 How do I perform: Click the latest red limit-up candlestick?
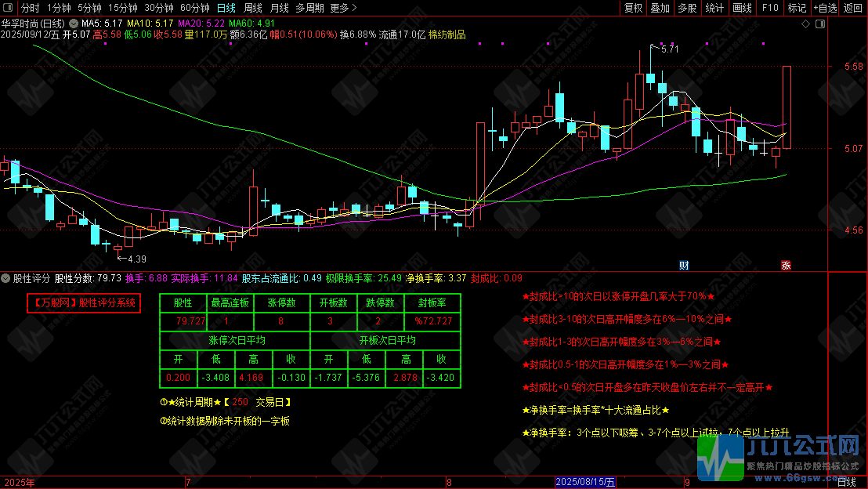pos(787,107)
